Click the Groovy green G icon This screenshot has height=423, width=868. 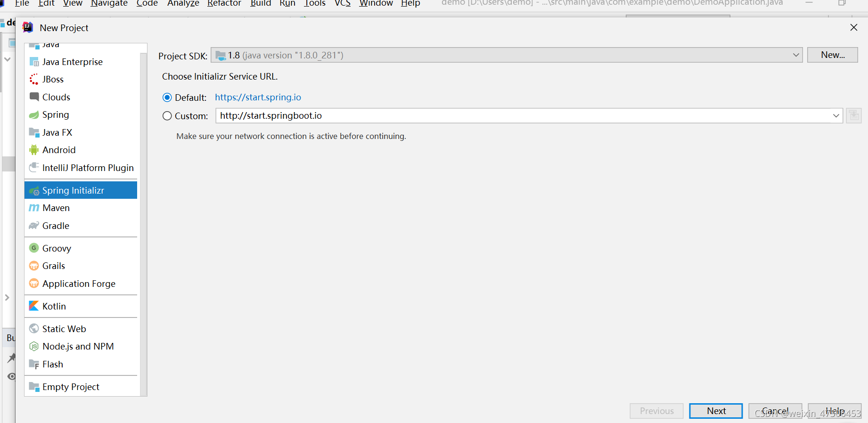(34, 248)
